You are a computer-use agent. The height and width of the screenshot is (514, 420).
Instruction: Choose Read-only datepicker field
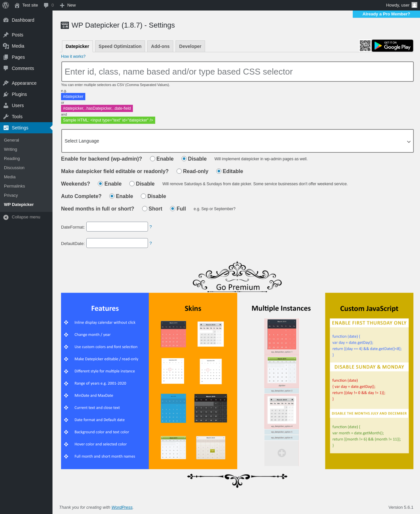[179, 171]
